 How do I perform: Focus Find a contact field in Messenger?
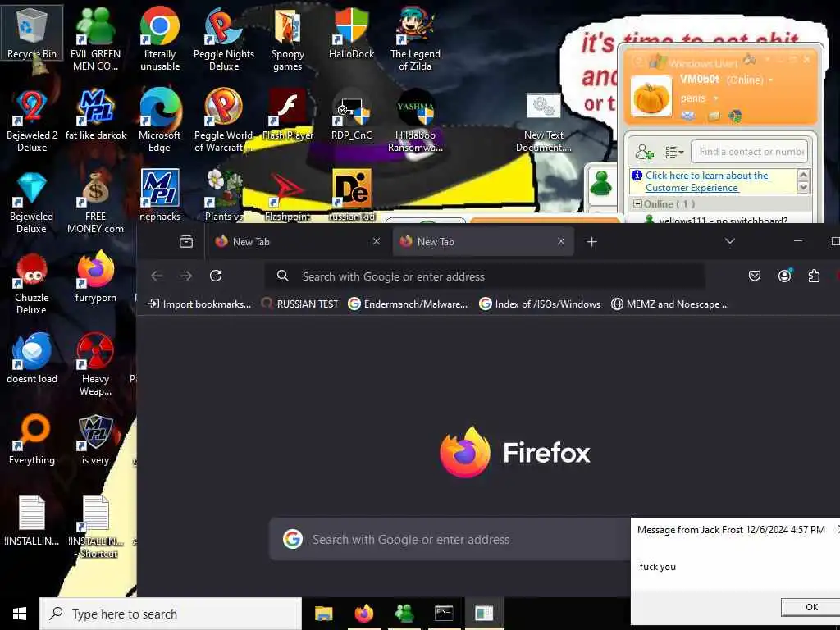pyautogui.click(x=749, y=152)
